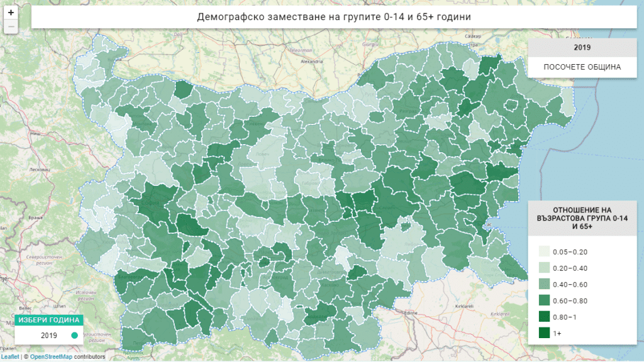Viewport: 644px width, 362px height.
Task: Click the teal dot beside 2019
Action: click(75, 336)
